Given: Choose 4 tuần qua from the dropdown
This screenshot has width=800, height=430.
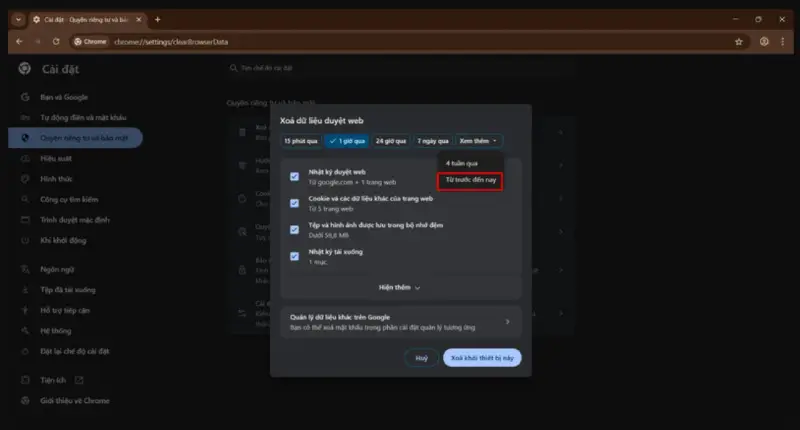Looking at the screenshot, I should pos(470,163).
